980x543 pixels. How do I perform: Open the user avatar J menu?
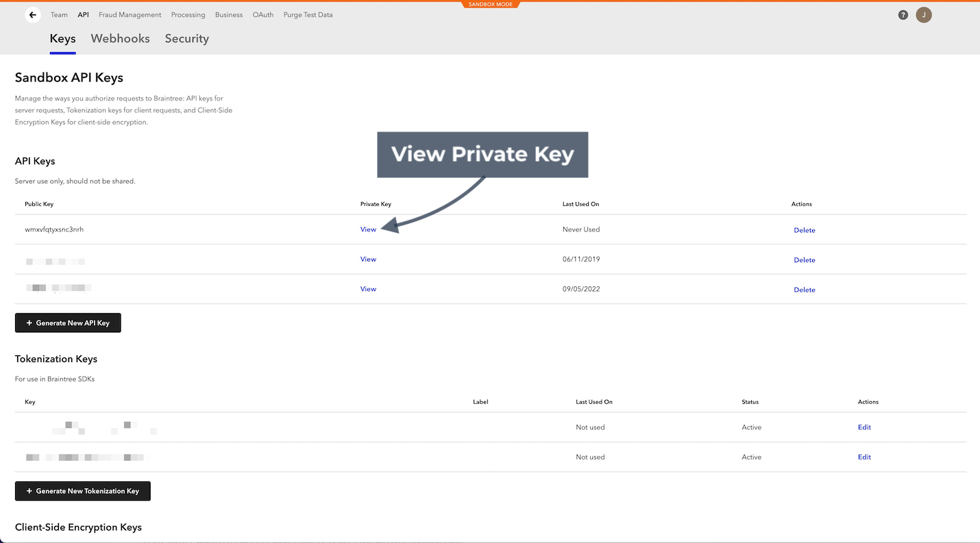tap(923, 14)
